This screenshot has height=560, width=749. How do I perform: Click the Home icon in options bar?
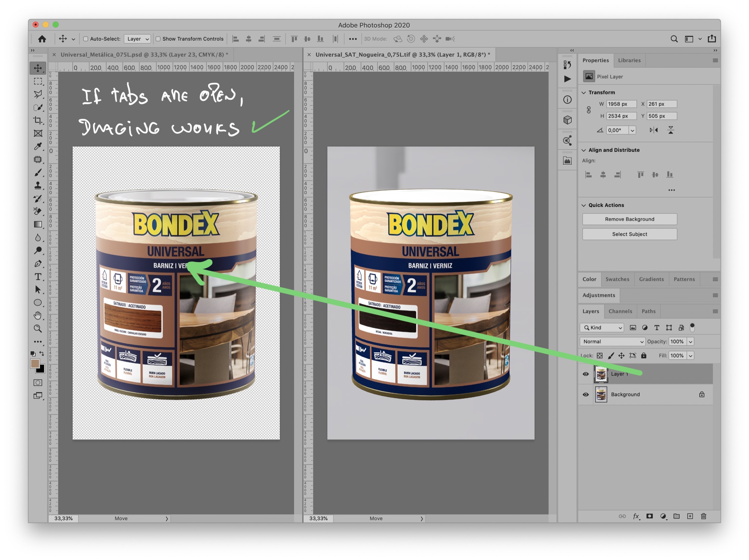click(42, 39)
